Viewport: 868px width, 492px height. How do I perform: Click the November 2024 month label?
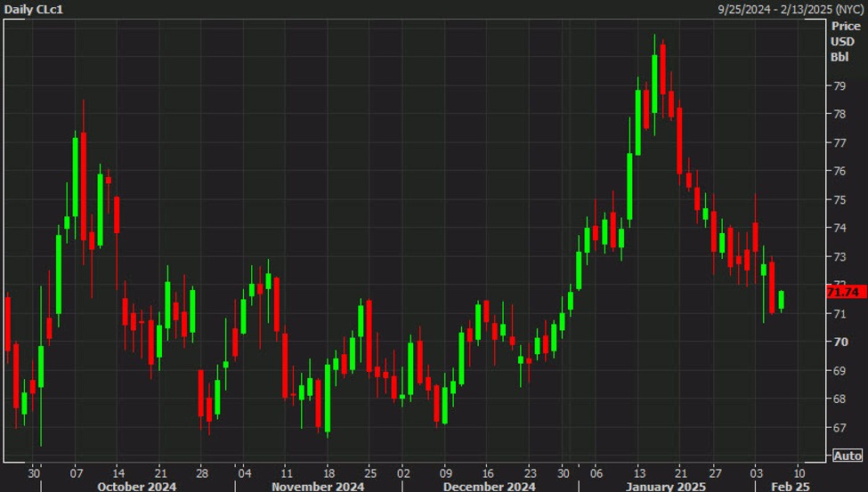pos(318,487)
